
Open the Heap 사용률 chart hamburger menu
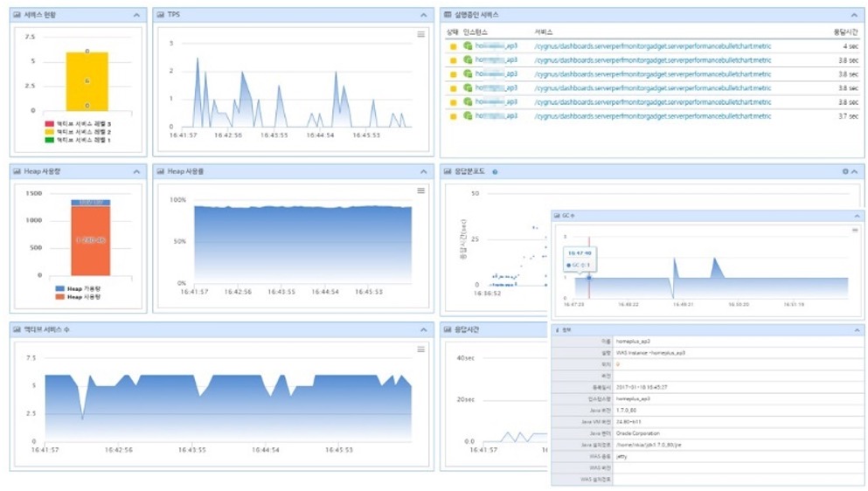[x=421, y=190]
